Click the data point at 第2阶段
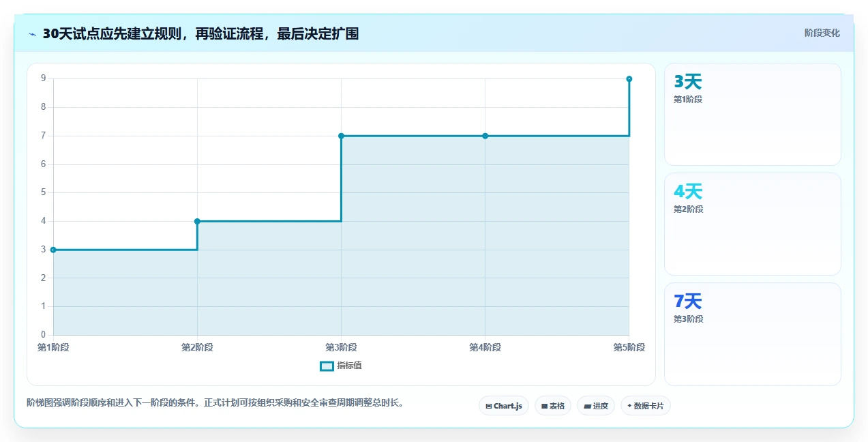 coord(197,221)
